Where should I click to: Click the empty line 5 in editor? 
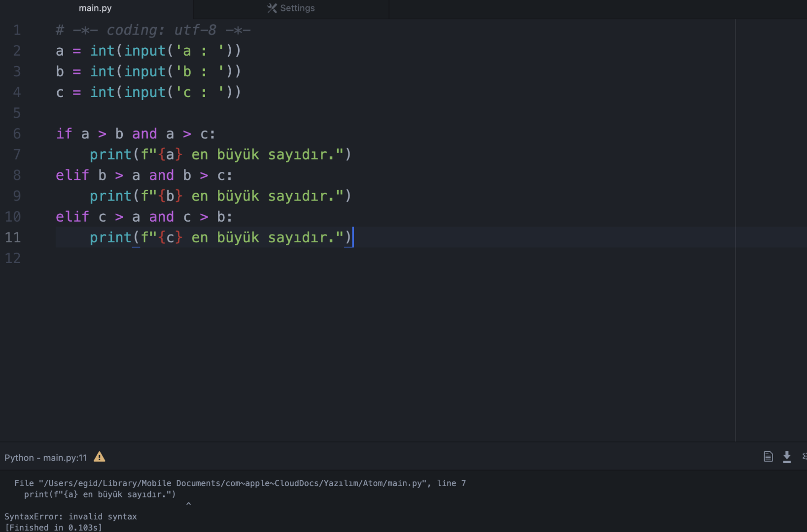(394, 113)
